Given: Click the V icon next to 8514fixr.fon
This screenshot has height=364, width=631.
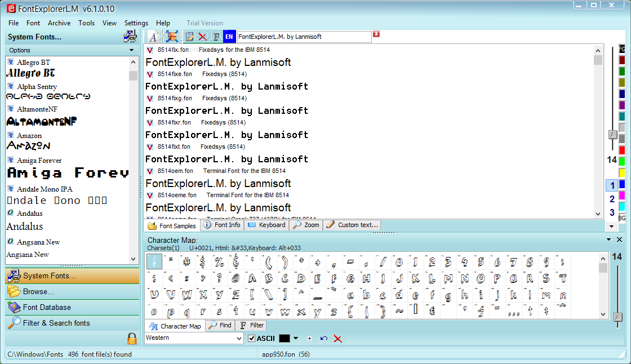Looking at the screenshot, I should point(150,122).
